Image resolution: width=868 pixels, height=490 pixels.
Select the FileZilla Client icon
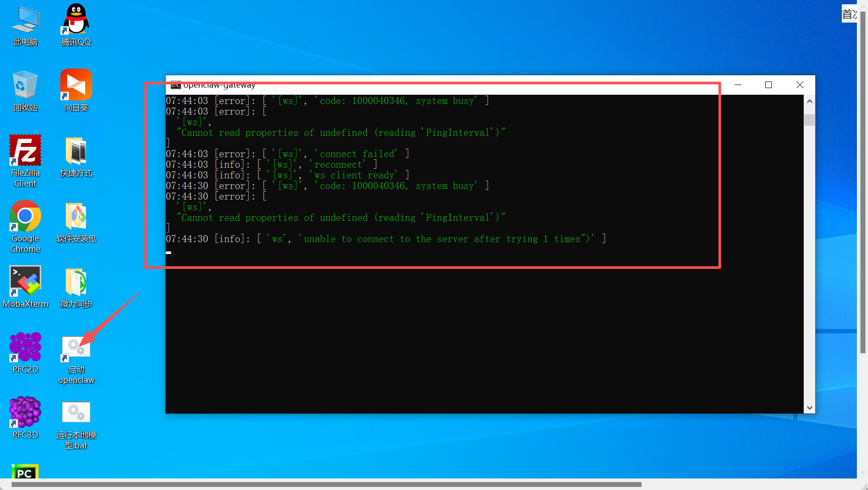click(x=25, y=150)
